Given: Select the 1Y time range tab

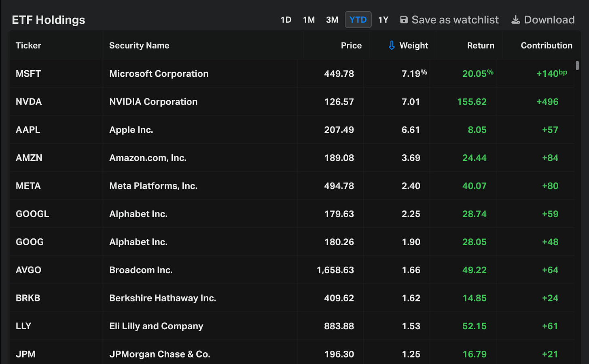Looking at the screenshot, I should 383,20.
